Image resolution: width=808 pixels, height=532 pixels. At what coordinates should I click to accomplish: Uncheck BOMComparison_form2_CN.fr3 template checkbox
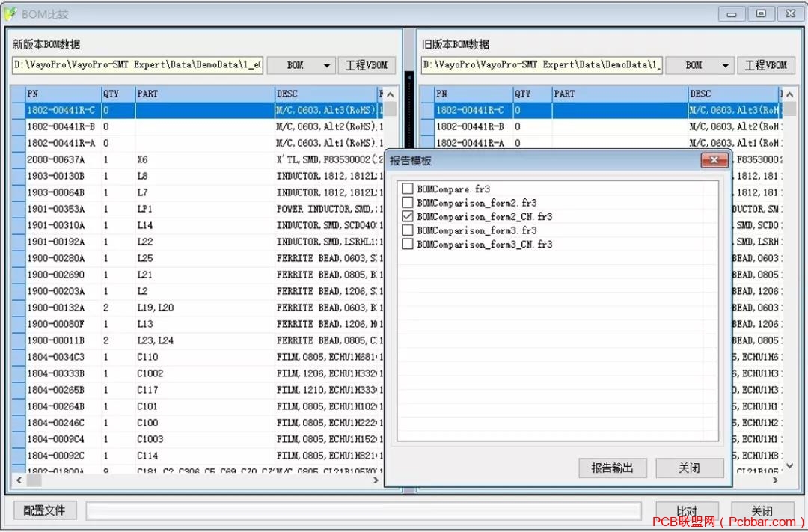point(408,216)
